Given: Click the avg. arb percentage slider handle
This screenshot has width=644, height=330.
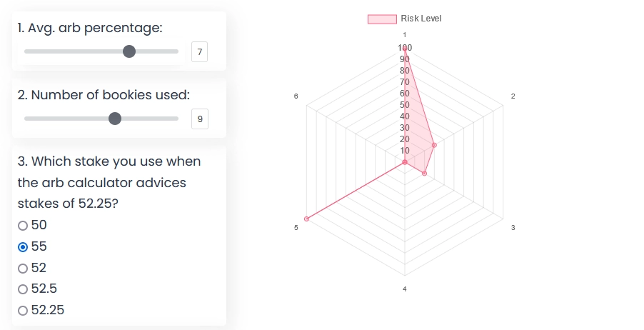Looking at the screenshot, I should tap(129, 51).
